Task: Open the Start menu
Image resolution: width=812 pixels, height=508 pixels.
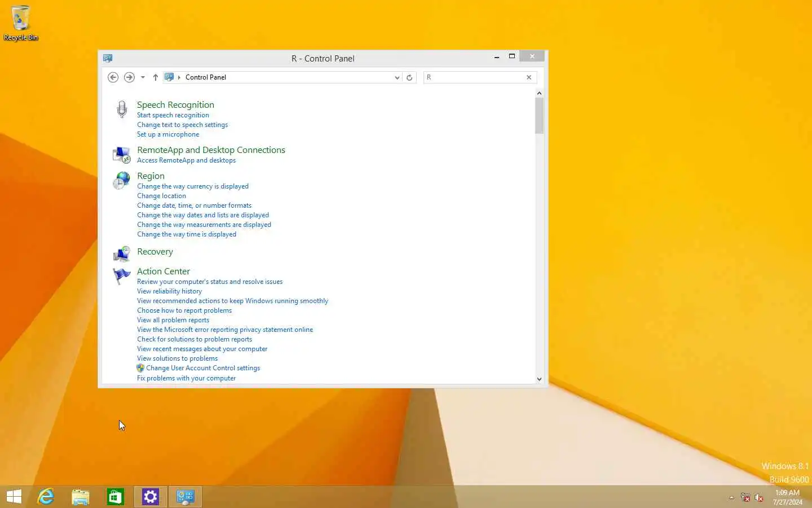Action: 14,497
